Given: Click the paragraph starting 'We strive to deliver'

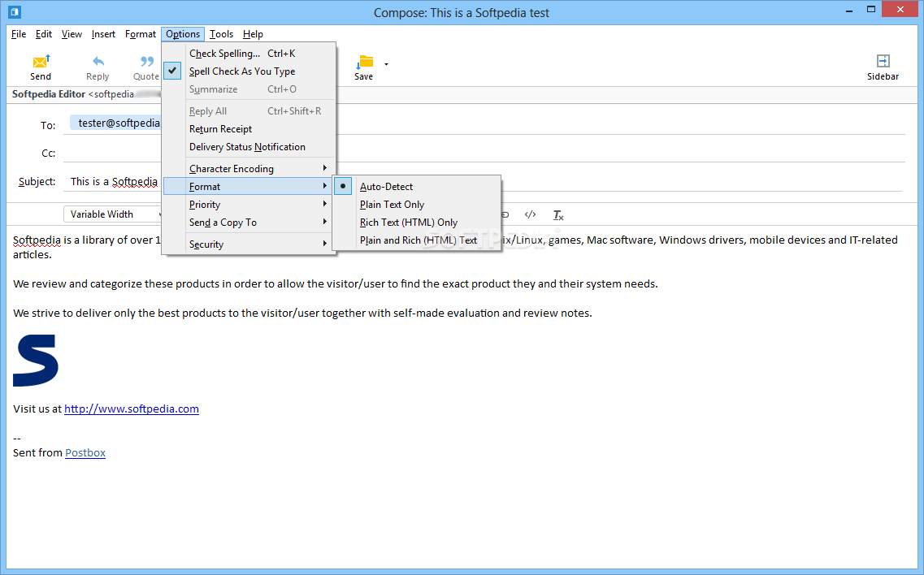Looking at the screenshot, I should (x=302, y=313).
